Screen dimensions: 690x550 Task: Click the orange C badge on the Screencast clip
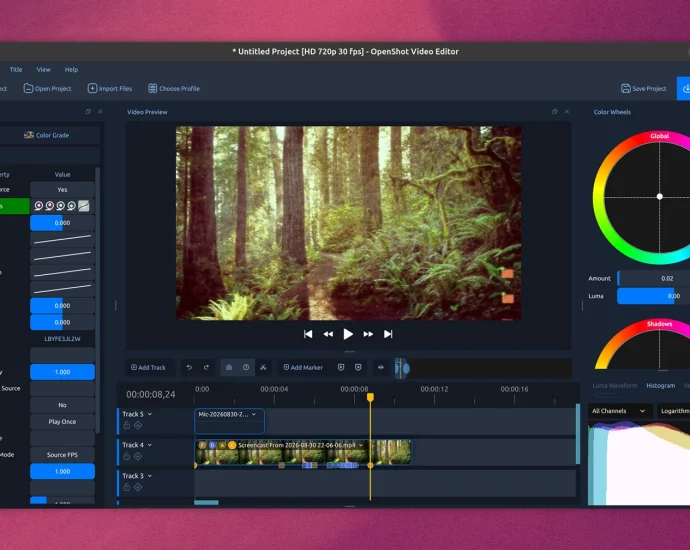(232, 445)
